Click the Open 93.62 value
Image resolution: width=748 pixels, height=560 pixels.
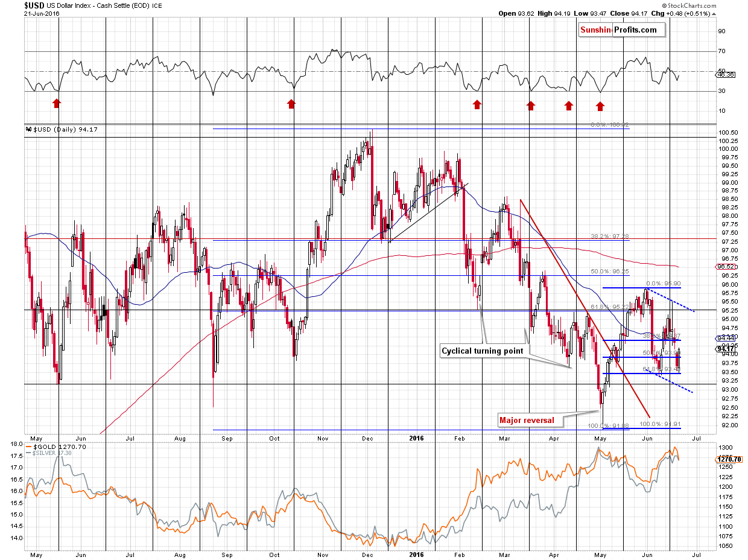(x=516, y=14)
